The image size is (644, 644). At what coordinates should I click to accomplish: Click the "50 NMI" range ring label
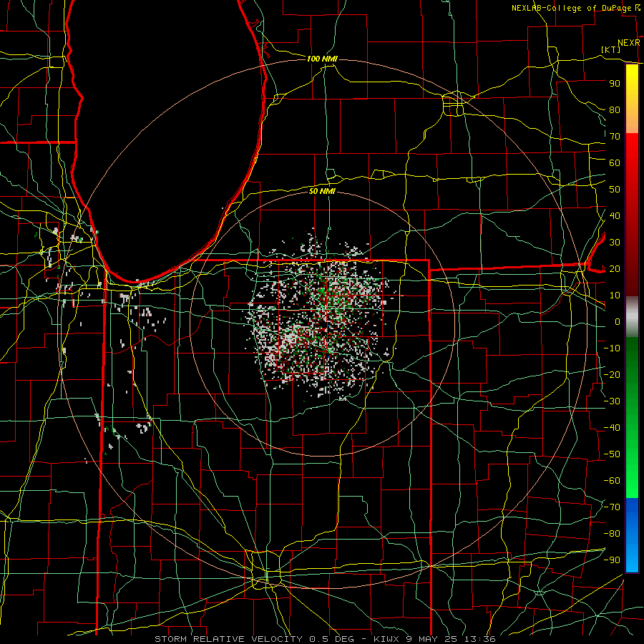(x=322, y=191)
